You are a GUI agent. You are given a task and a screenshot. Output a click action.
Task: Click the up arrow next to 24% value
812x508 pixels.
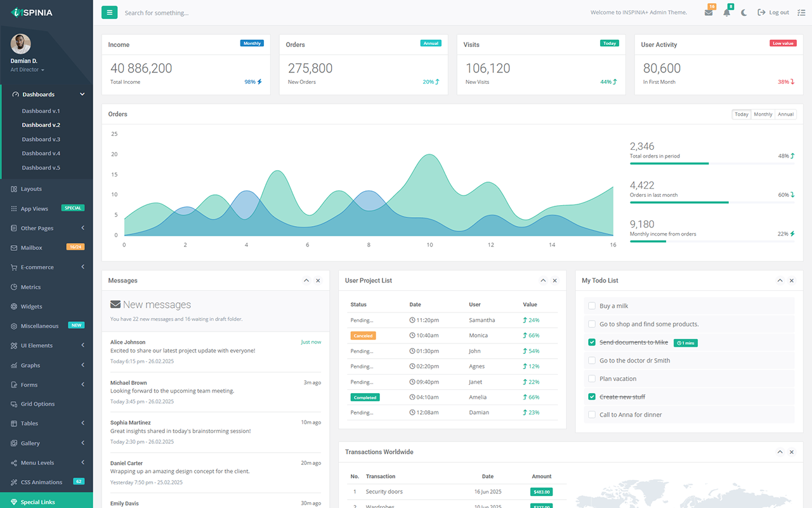click(525, 320)
